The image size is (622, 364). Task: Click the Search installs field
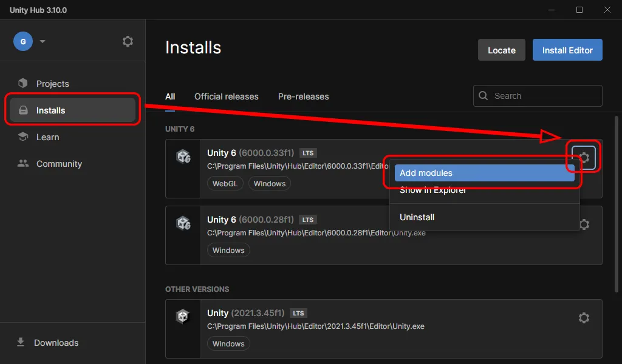pyautogui.click(x=544, y=96)
